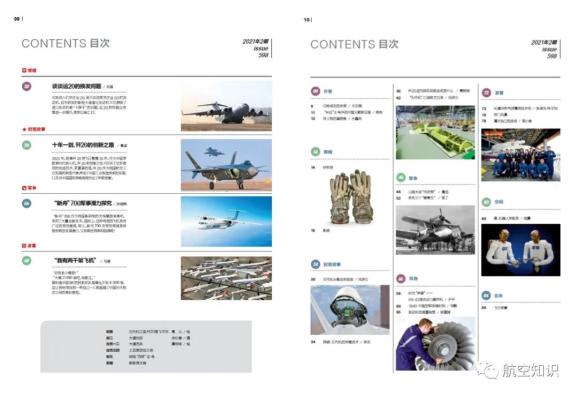Click the purple circle icon beside the Y-20 article

[27, 86]
